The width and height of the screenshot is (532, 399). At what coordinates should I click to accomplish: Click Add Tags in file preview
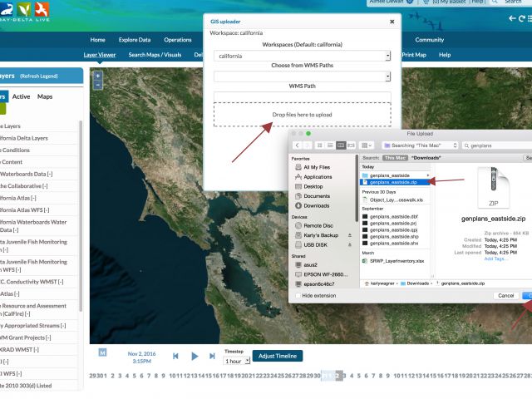coord(496,259)
